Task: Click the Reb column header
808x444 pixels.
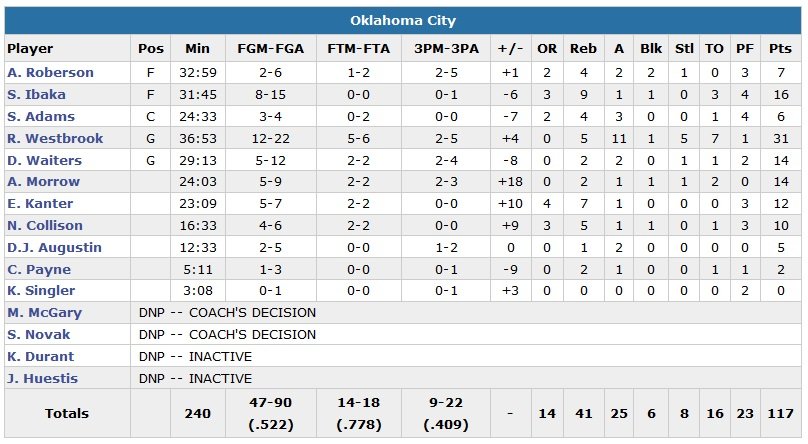Action: (583, 49)
